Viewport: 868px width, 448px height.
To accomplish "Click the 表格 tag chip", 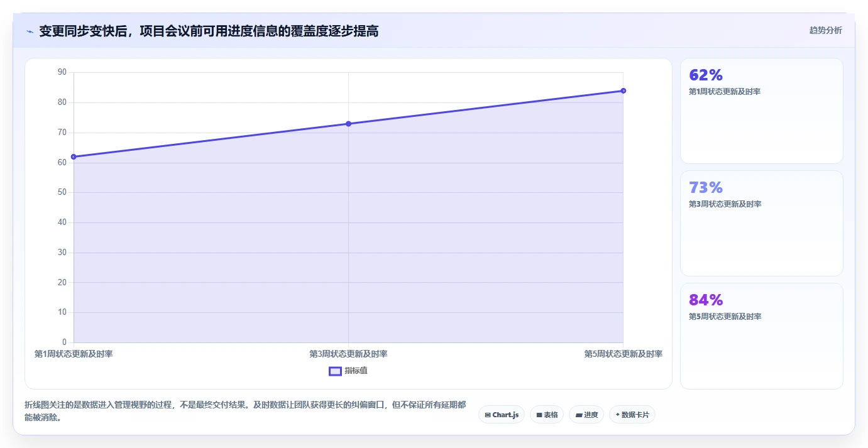I will click(x=547, y=415).
